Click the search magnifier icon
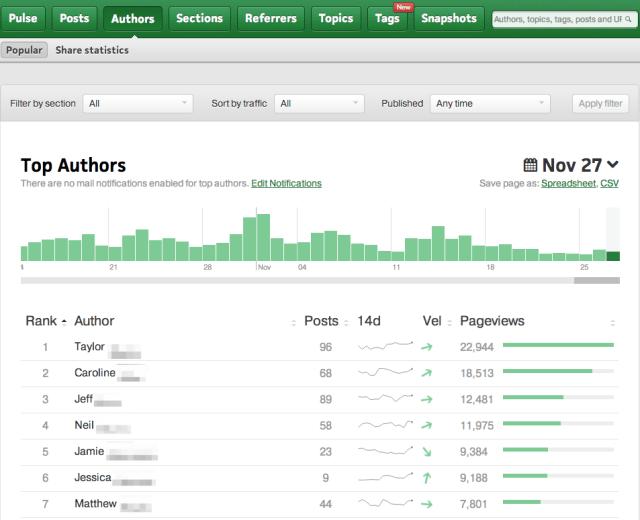The image size is (640, 520). [628, 19]
